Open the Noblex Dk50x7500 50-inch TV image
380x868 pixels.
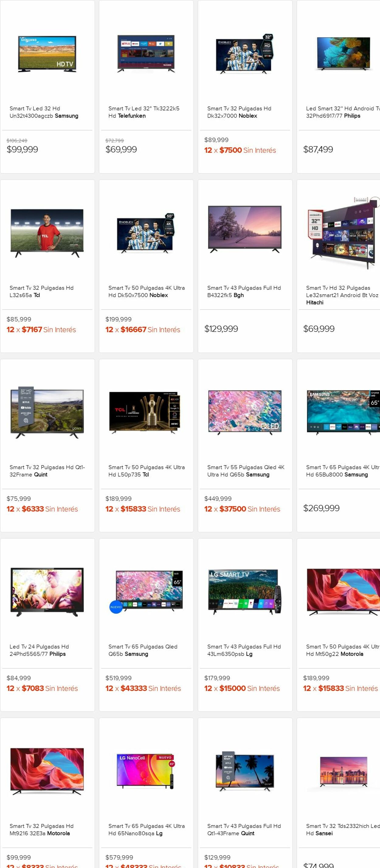coord(146,233)
